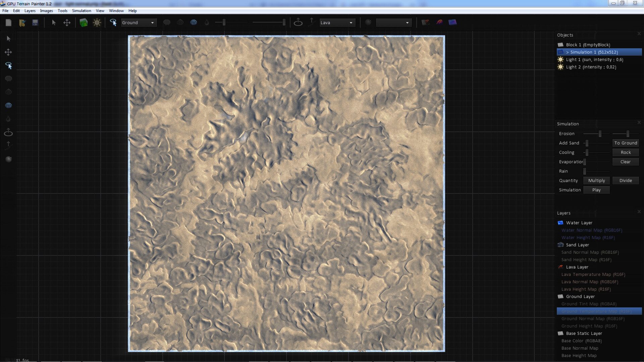Click the lava texture thumbnail in the toolbar
This screenshot has width=644, height=362.
click(439, 22)
